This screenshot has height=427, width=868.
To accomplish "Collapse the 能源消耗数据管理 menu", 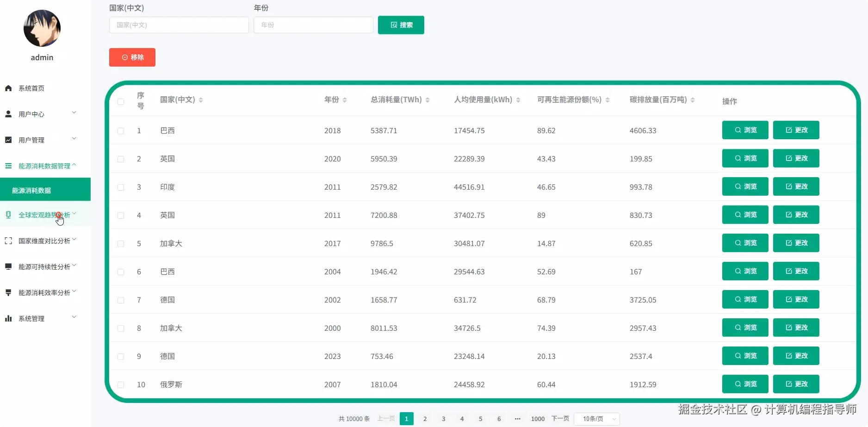I will [x=42, y=165].
